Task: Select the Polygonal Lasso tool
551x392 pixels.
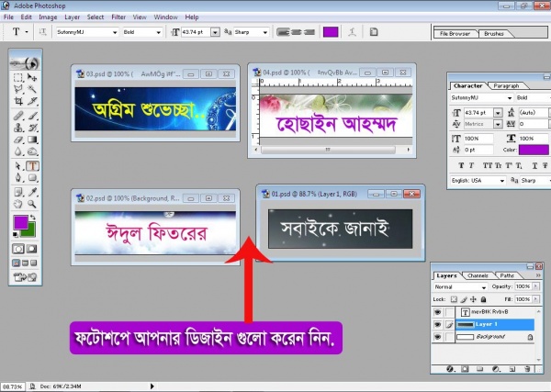Action: pyautogui.click(x=18, y=89)
